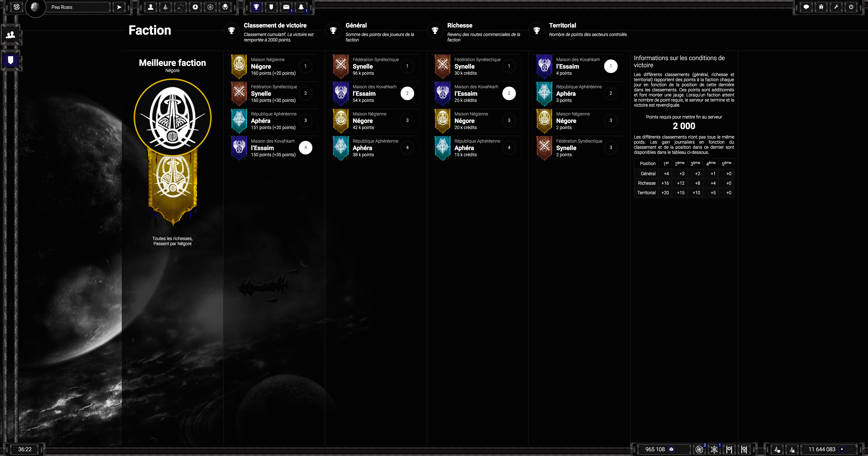868x456 pixels.
Task: Select the banner faction tab in left sidebar
Action: tap(11, 60)
